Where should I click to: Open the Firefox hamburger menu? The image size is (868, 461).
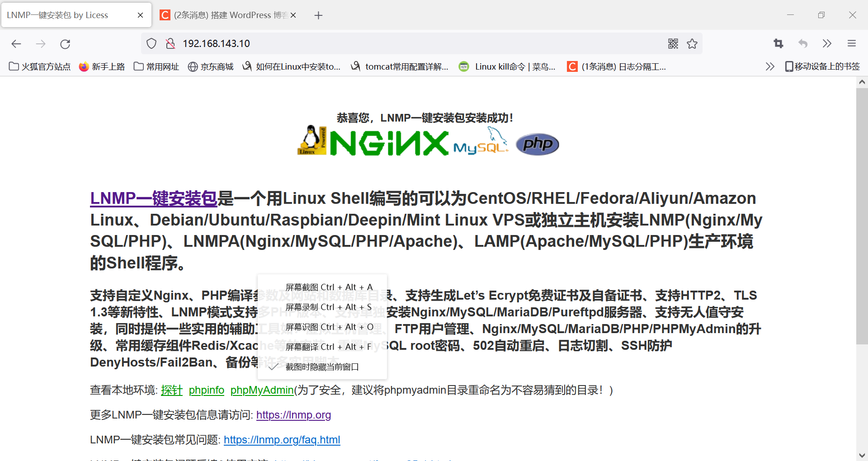pos(852,43)
